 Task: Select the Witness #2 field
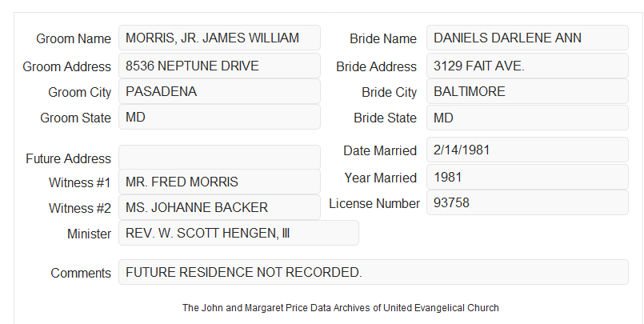pos(219,207)
